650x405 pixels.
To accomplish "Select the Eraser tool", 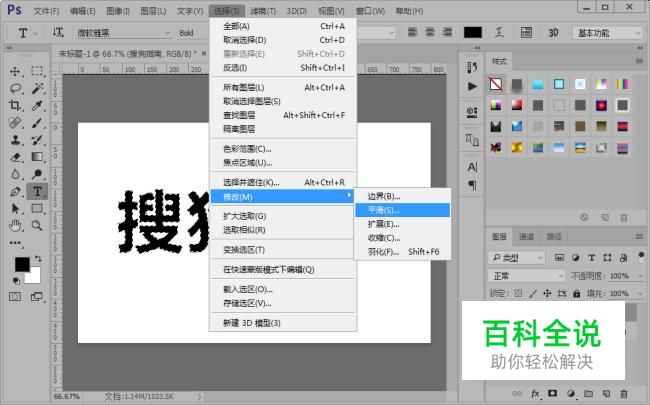I will [15, 157].
